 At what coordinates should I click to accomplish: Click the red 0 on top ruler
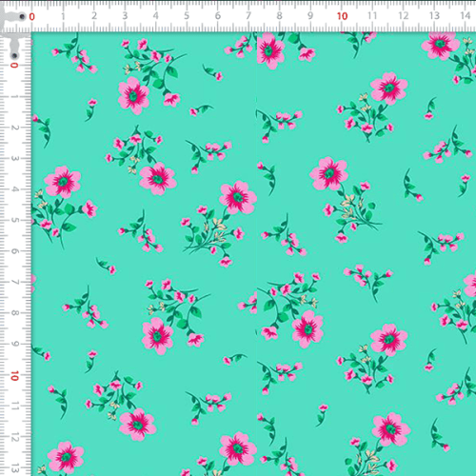31,16
